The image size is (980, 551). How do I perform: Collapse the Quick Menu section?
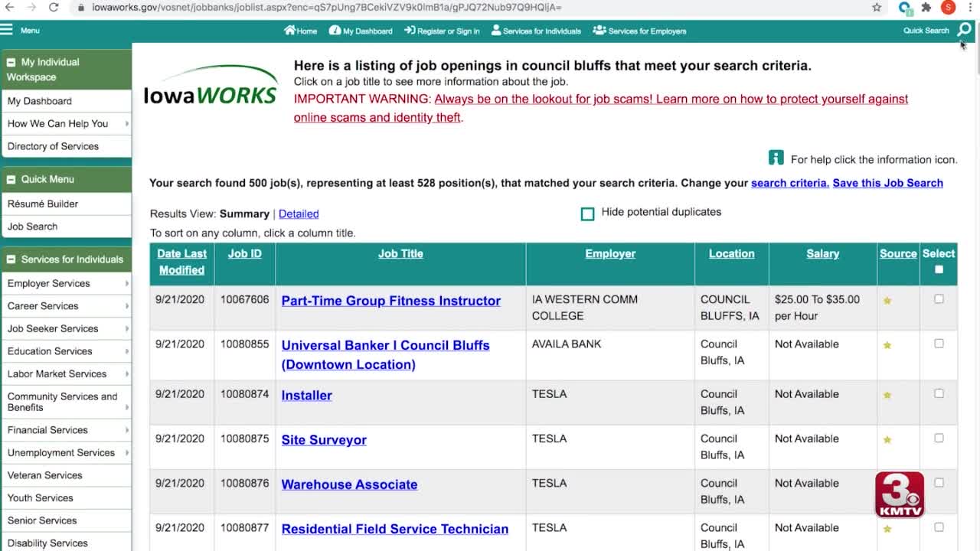(x=11, y=179)
